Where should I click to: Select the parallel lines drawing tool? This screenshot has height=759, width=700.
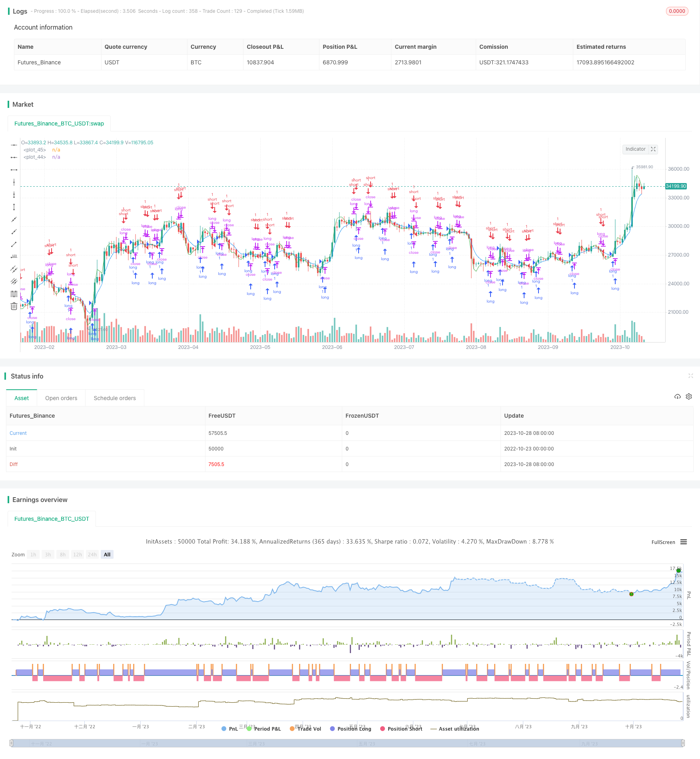(x=14, y=269)
